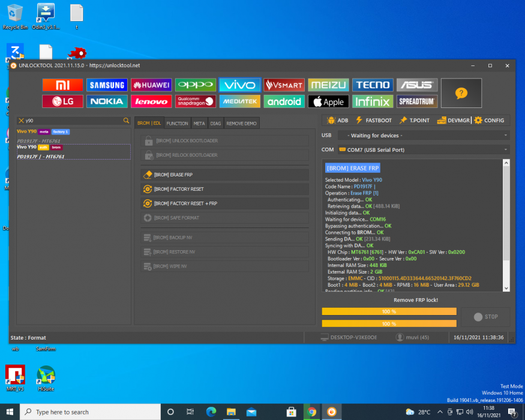Screen dimensions: 525x420
Task: Open the Windows Start menu
Action: [10, 412]
